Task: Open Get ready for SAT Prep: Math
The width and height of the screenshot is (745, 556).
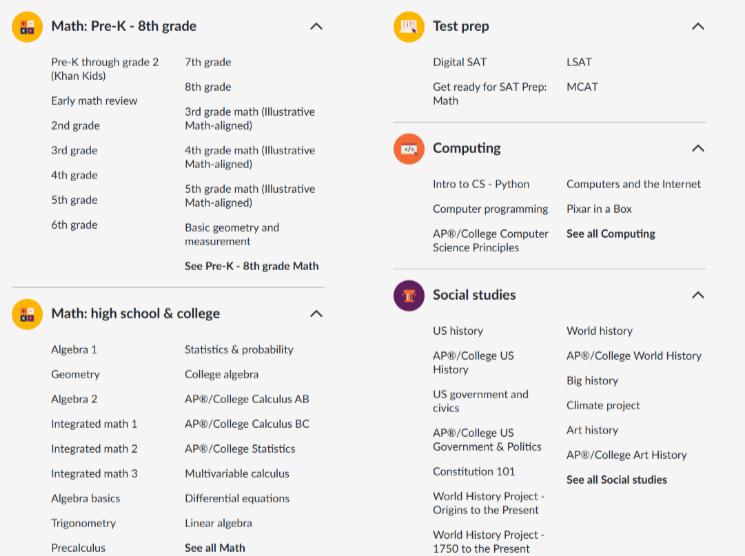Action: [489, 94]
